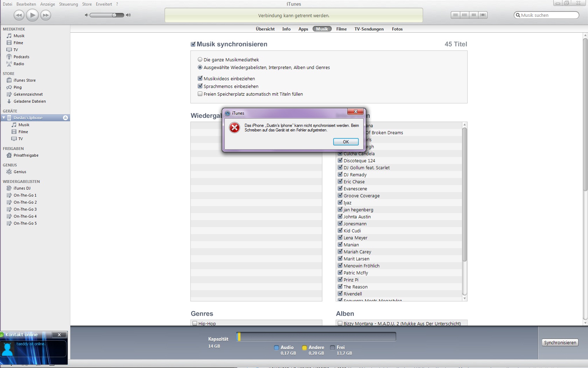The height and width of the screenshot is (368, 588).
Task: Click the artist list scrollbar thumb
Action: [x=464, y=195]
